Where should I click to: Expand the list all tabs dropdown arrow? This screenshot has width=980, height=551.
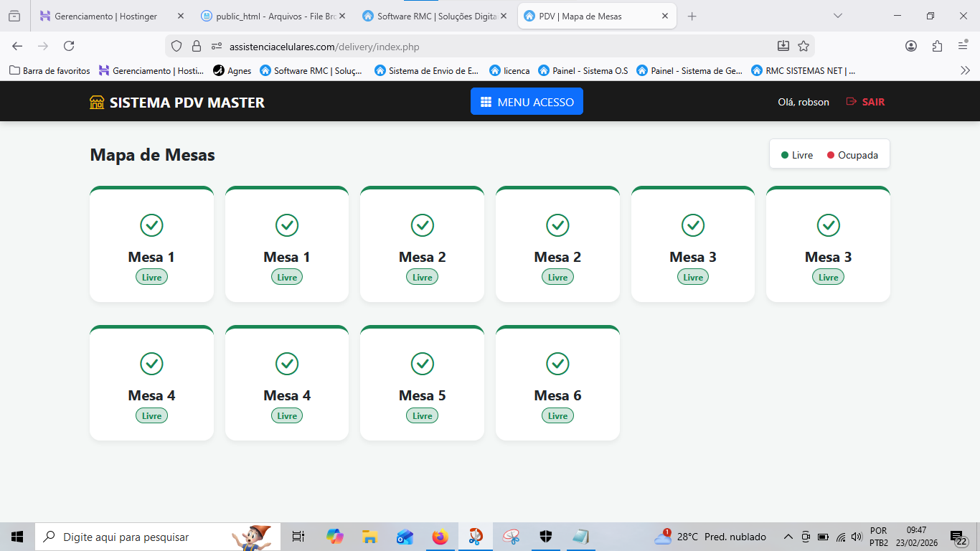[x=837, y=16]
